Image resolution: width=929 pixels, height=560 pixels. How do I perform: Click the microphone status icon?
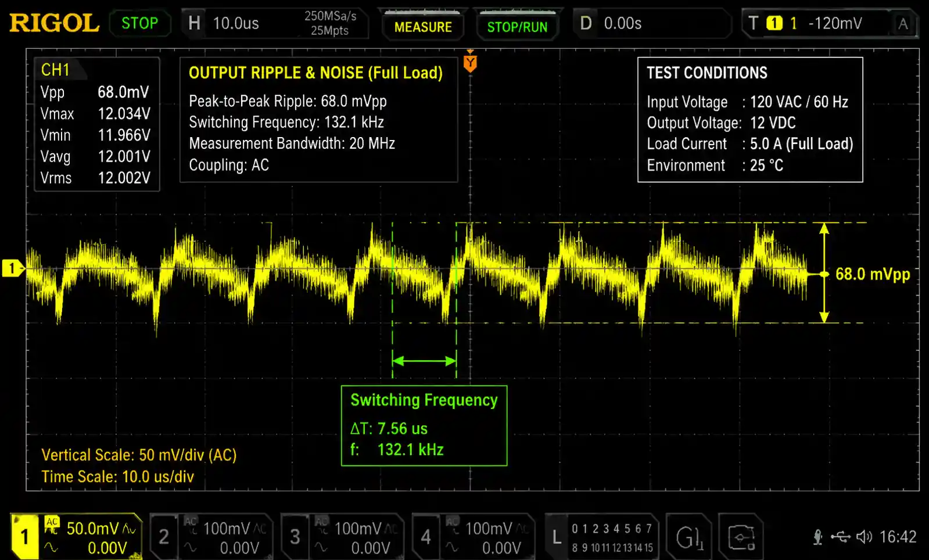pyautogui.click(x=817, y=537)
